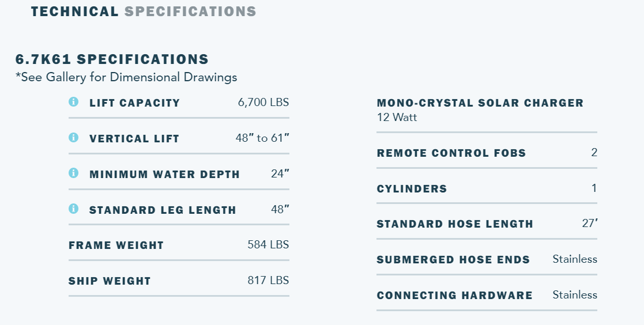Image resolution: width=644 pixels, height=325 pixels.
Task: Click the See Gallery for Dimensional Drawings note
Action: pyautogui.click(x=126, y=77)
